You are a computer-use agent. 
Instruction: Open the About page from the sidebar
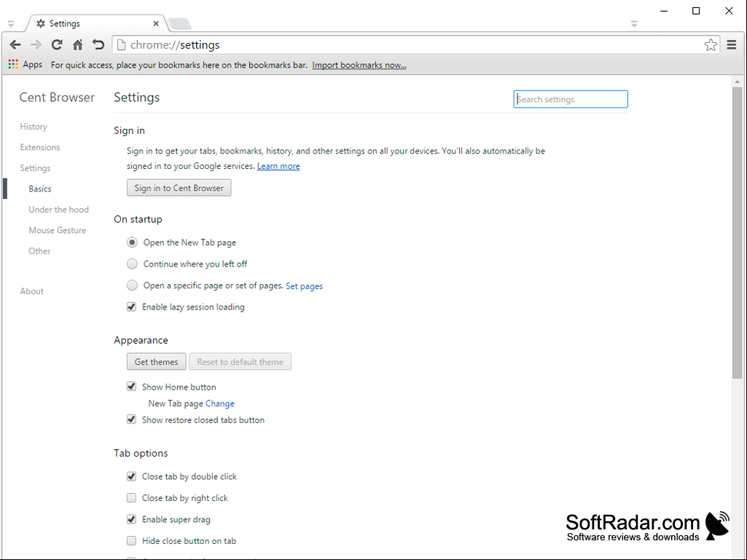point(31,291)
